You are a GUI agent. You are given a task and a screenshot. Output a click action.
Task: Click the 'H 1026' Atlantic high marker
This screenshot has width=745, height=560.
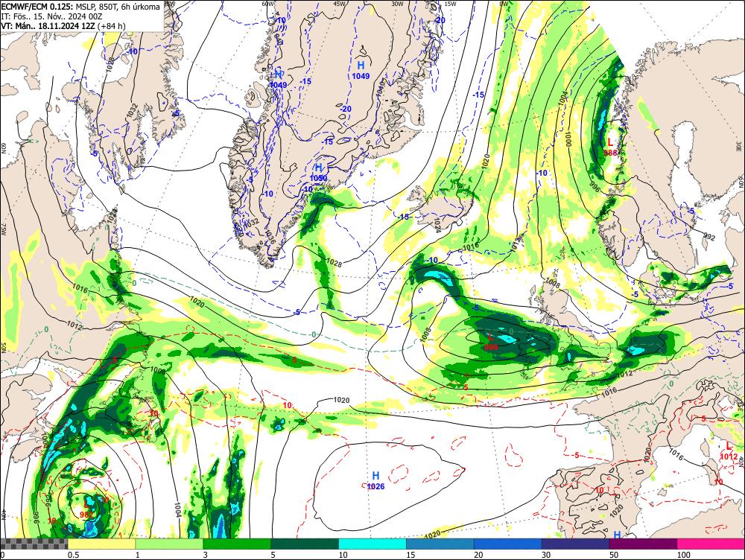click(x=375, y=480)
